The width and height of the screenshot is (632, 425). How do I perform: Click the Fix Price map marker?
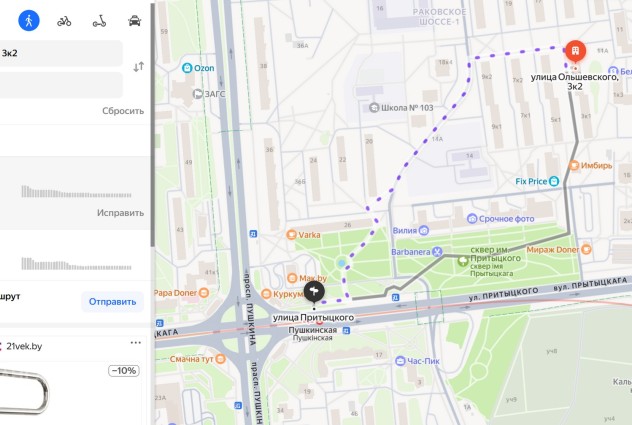(x=554, y=181)
